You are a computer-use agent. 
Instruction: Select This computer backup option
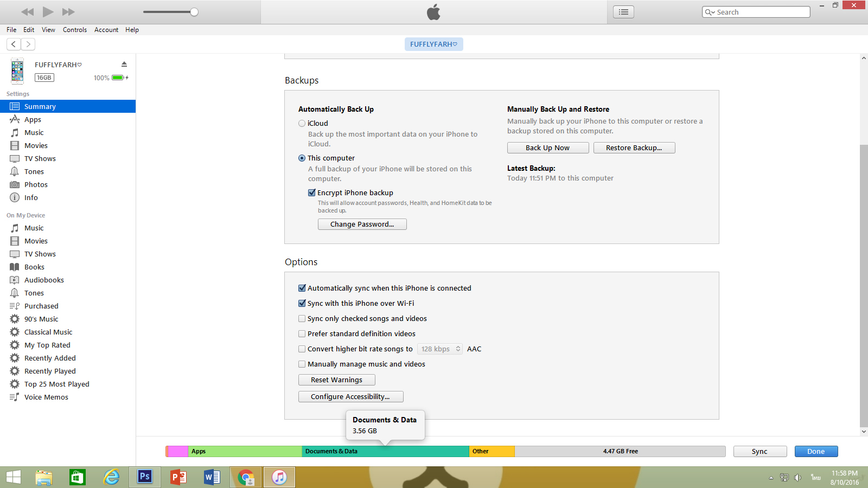(302, 158)
